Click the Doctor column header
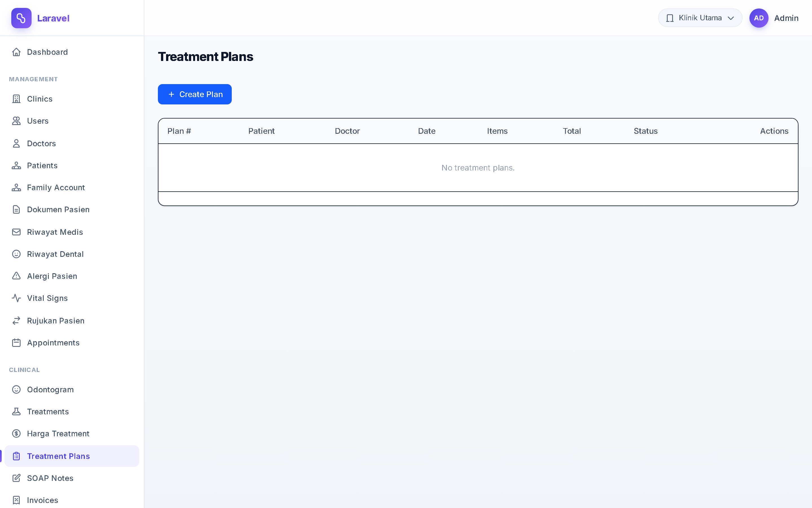 347,131
